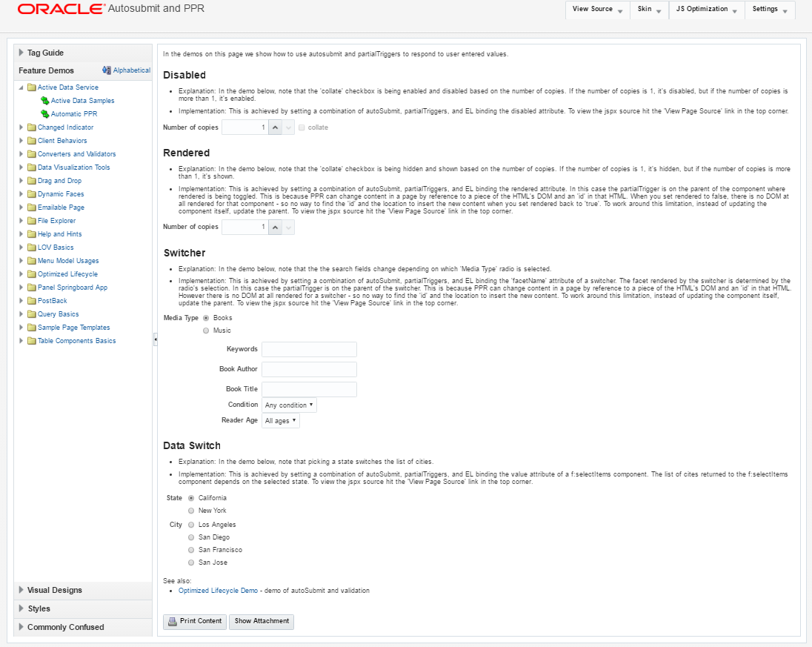The image size is (812, 647).
Task: Choose San Francisco as the city
Action: (x=191, y=550)
